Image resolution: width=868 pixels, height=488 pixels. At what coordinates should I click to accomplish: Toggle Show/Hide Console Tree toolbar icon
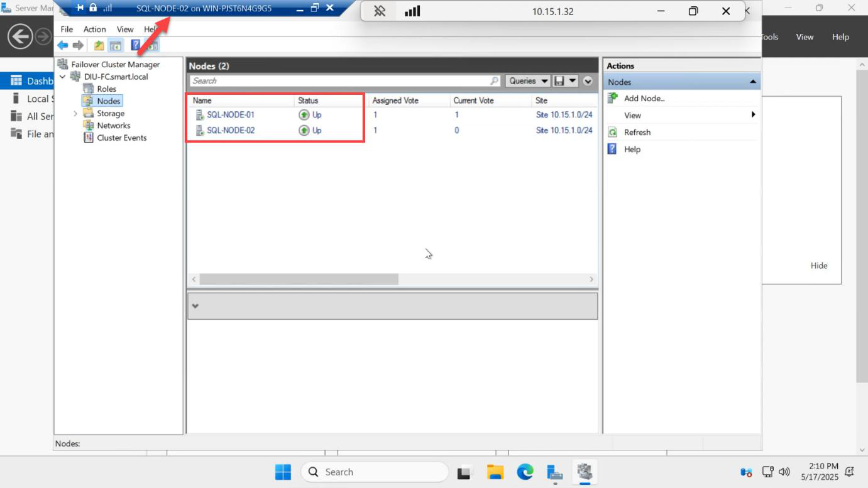115,45
